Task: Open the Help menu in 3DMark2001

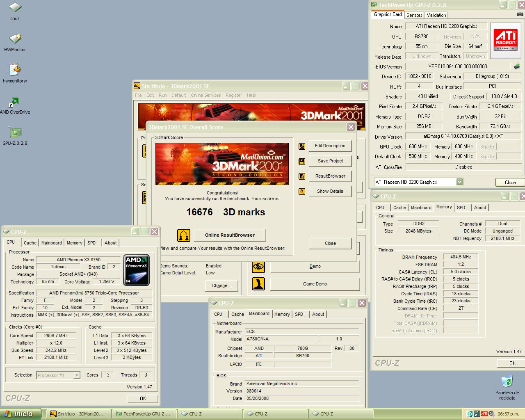Action: pos(251,95)
